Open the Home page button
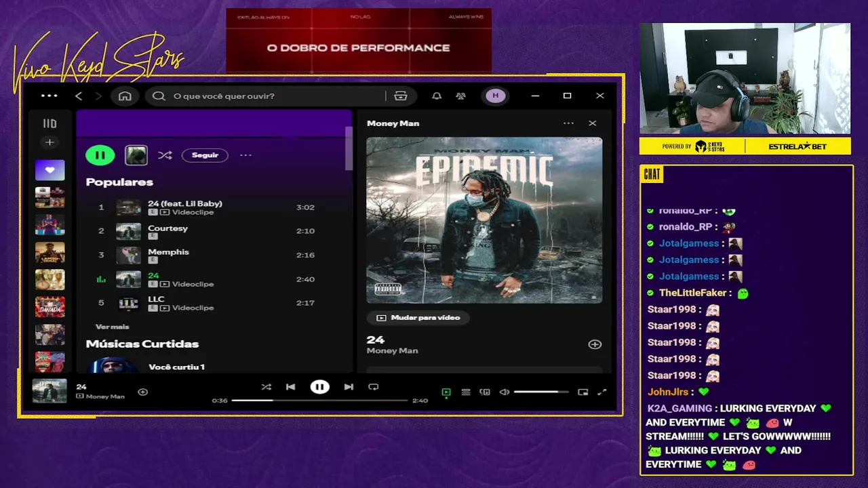 125,96
